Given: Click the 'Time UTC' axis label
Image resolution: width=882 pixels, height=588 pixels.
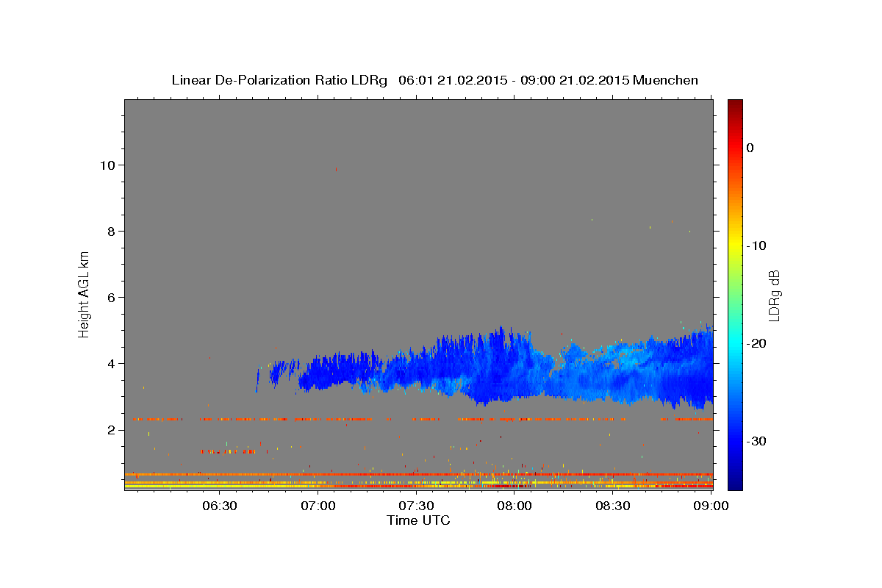Looking at the screenshot, I should (418, 520).
